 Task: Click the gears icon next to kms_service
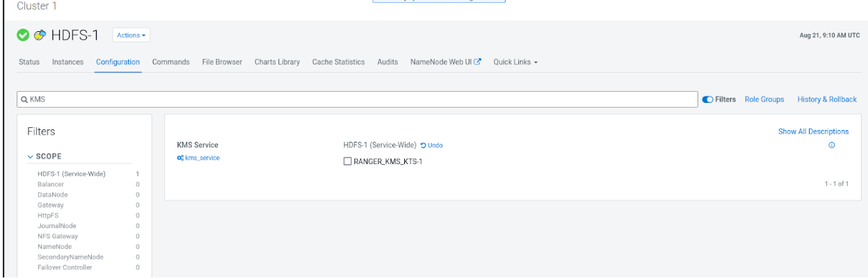(x=181, y=158)
